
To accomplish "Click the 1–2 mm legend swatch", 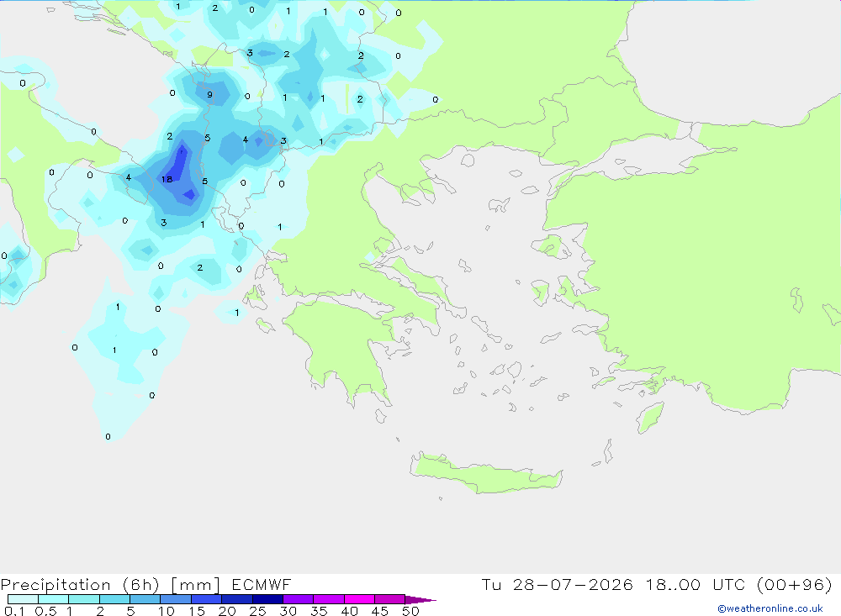I will tap(84, 599).
